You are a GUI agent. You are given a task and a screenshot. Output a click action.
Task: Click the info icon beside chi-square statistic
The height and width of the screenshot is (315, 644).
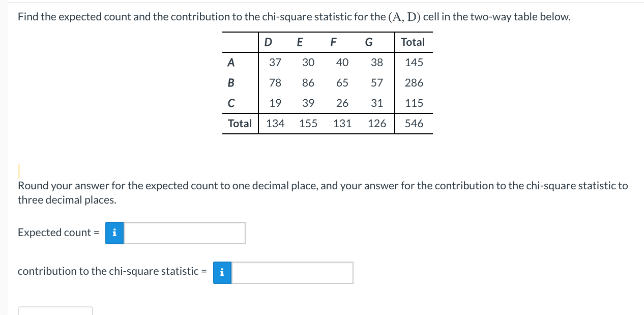(221, 273)
